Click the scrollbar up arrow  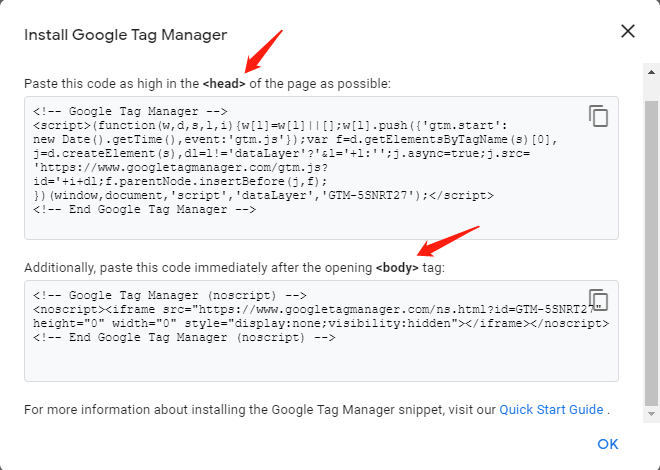coord(651,72)
